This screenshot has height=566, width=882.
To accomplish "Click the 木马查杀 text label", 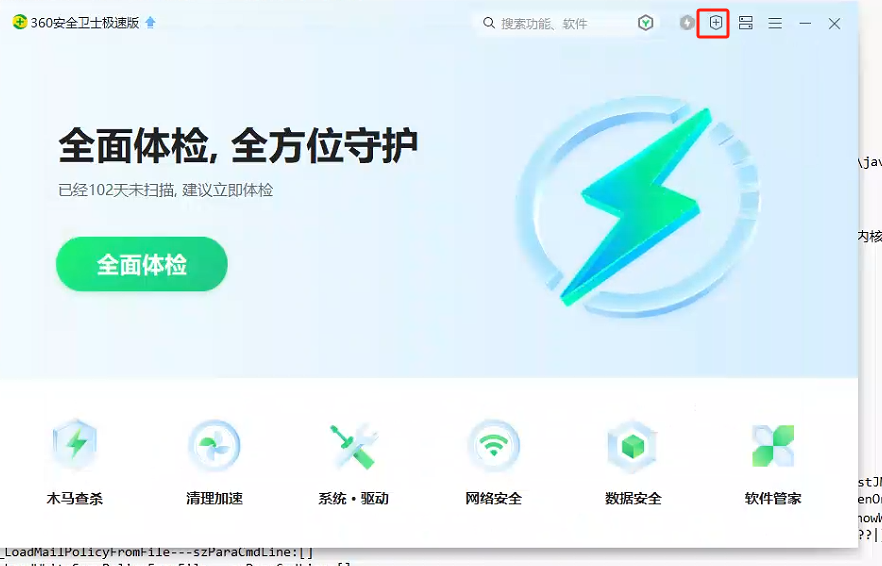I will tap(75, 498).
